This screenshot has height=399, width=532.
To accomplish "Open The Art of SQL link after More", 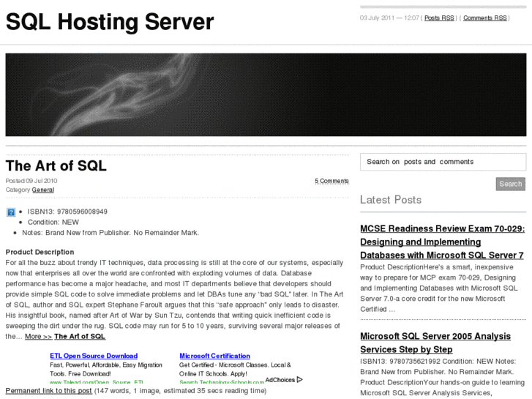I will pos(80,337).
